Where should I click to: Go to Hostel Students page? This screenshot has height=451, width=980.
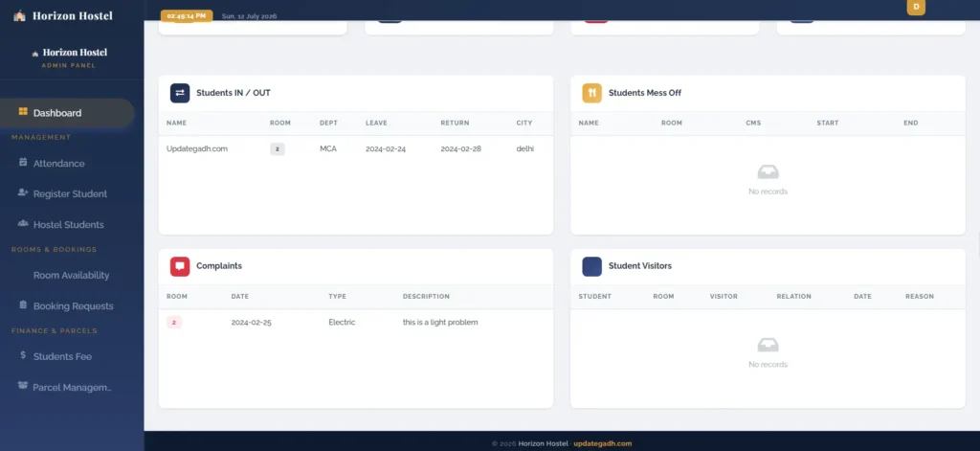(67, 225)
